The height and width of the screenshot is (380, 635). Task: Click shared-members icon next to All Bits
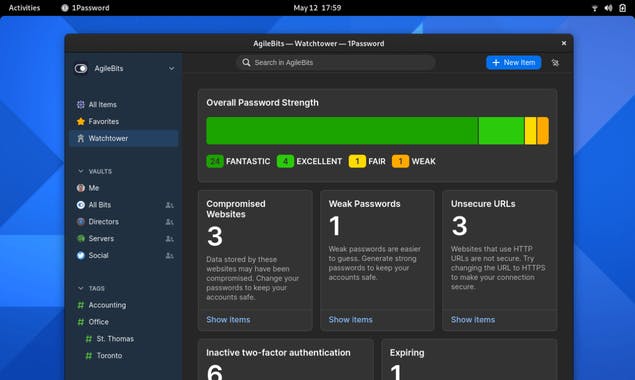[169, 205]
